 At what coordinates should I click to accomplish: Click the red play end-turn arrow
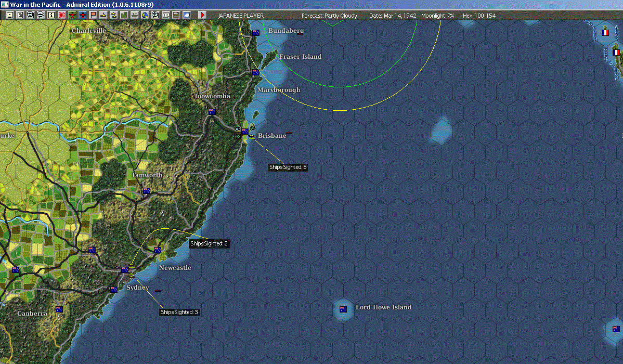202,15
